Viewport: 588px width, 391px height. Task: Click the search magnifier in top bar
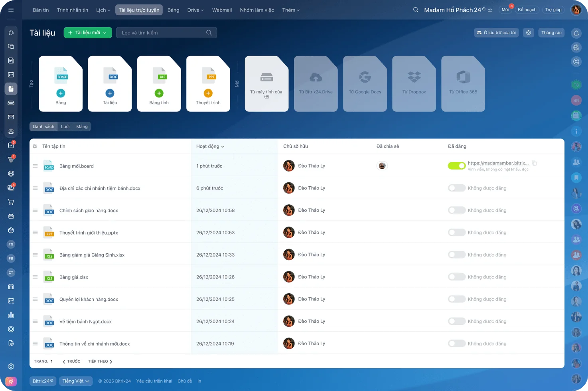416,10
